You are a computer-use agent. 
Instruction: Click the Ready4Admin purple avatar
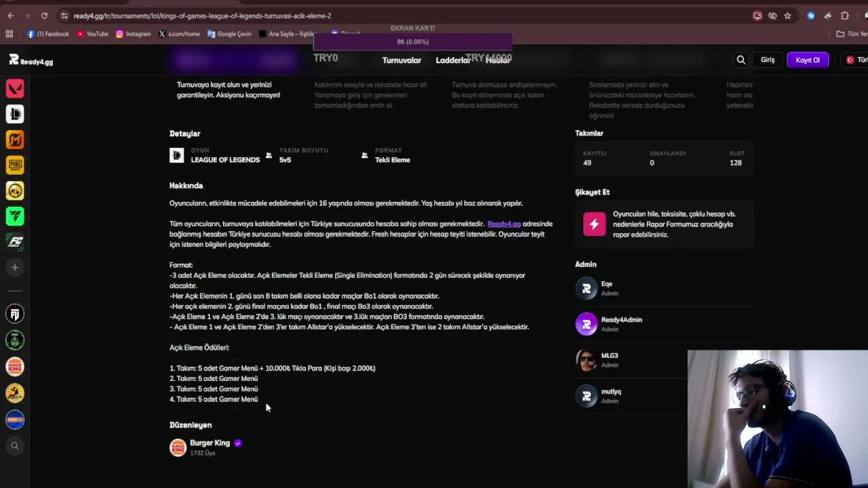point(587,324)
